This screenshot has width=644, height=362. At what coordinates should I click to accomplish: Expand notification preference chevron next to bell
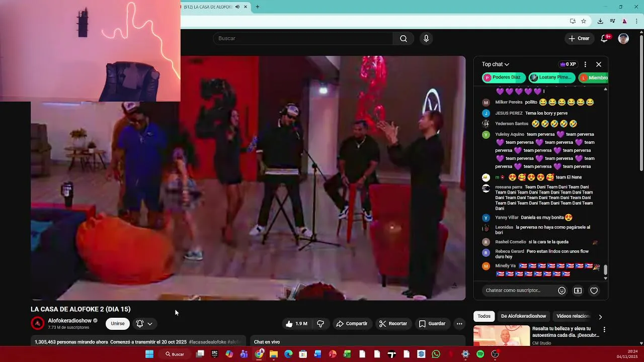click(x=150, y=324)
